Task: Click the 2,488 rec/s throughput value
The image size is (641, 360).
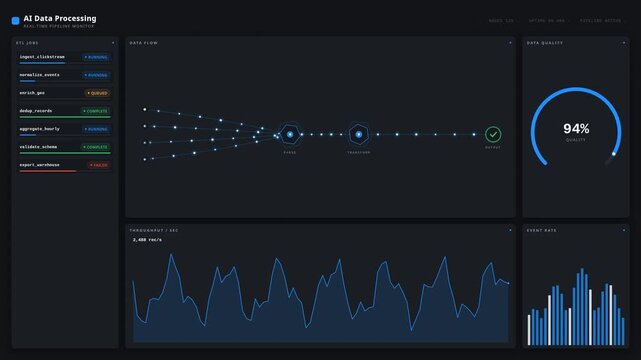Action: (x=147, y=240)
